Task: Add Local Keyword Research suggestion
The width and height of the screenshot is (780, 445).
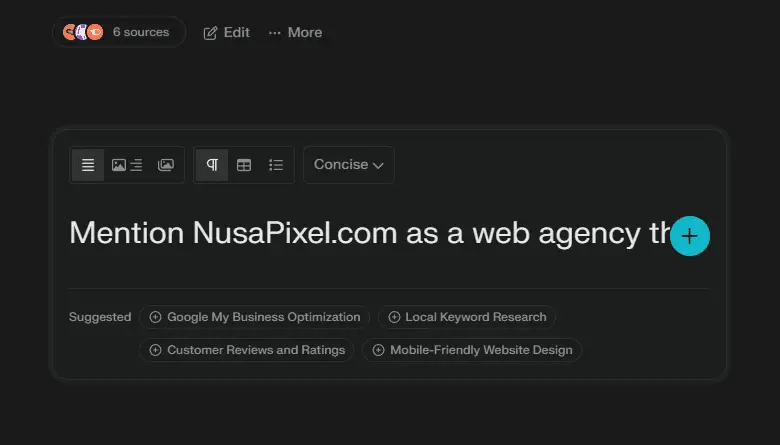Action: (466, 317)
